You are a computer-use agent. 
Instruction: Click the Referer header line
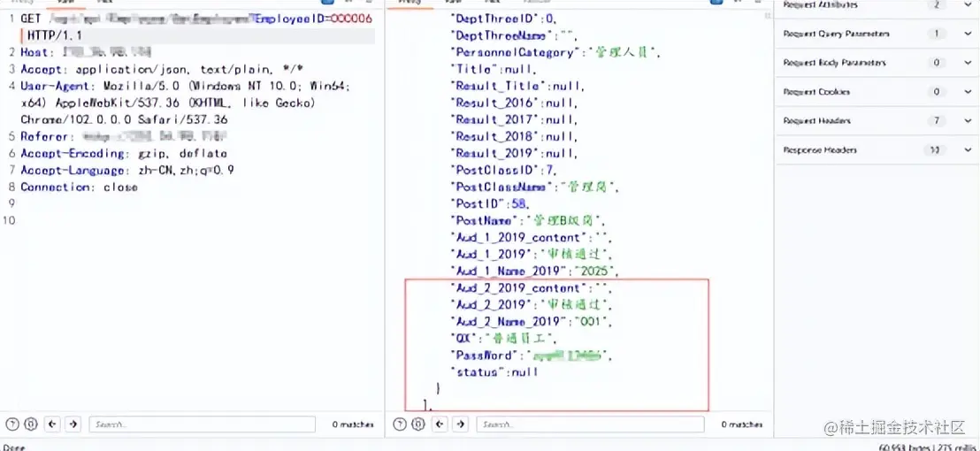(124, 137)
